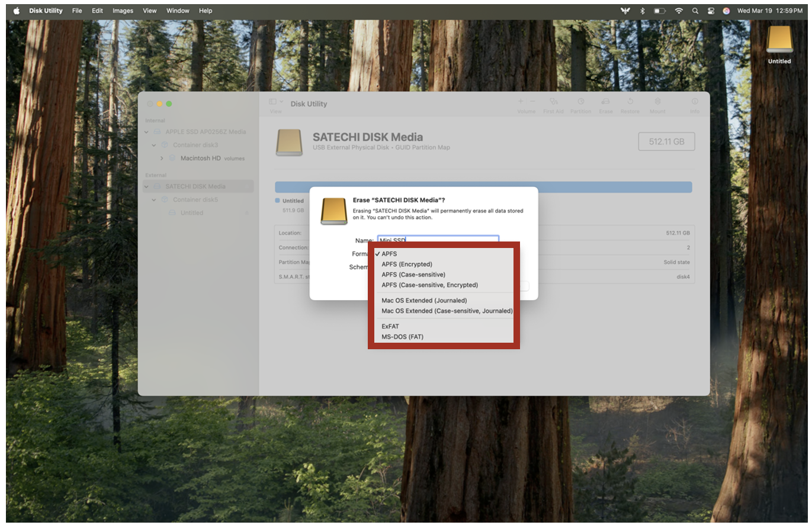The image size is (812, 525).
Task: Click the First Aid toolbar icon
Action: [553, 102]
